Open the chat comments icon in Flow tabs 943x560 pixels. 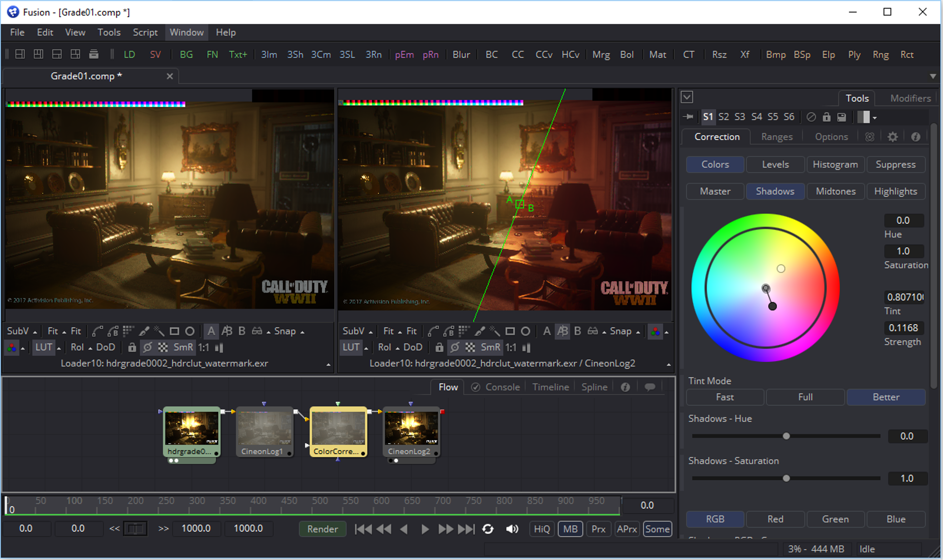point(649,387)
